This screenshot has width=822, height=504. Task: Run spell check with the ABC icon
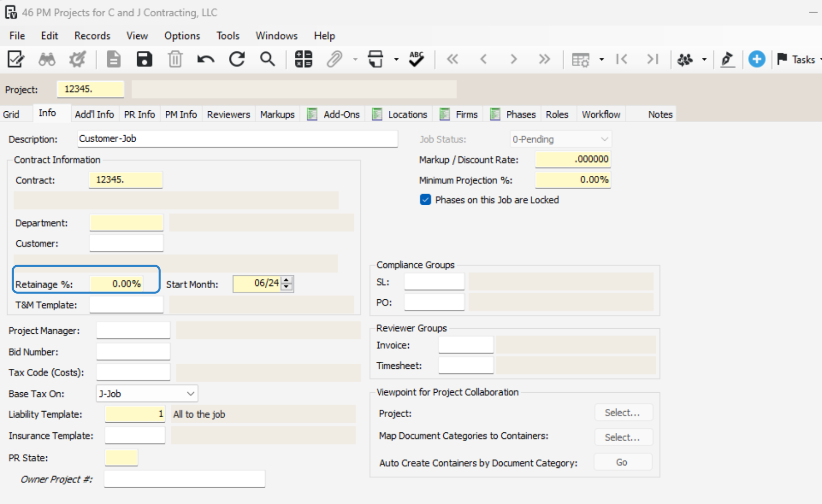(416, 59)
